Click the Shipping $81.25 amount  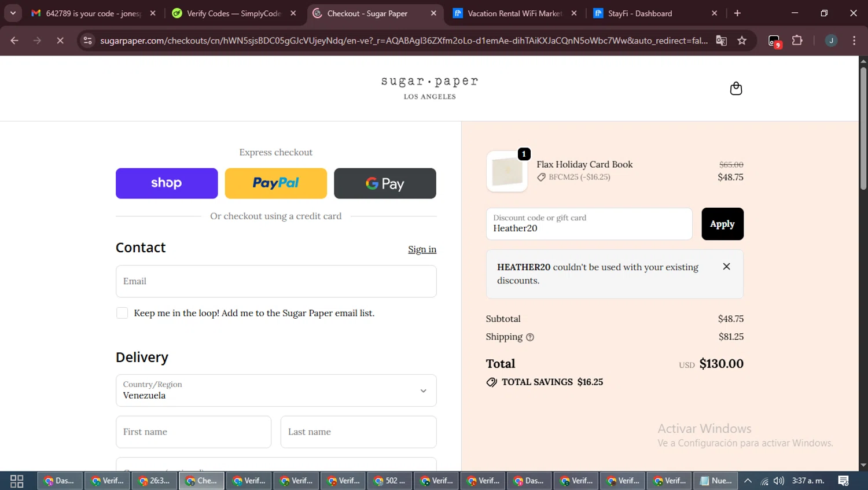tap(731, 337)
